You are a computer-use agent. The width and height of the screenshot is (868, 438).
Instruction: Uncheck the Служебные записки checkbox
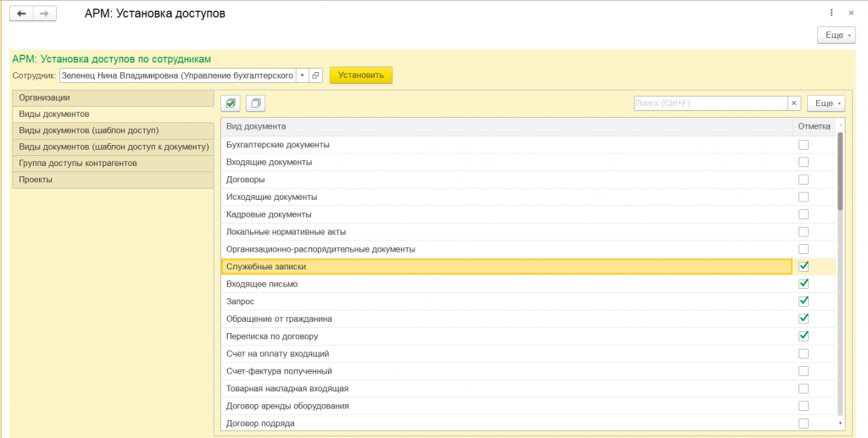804,267
